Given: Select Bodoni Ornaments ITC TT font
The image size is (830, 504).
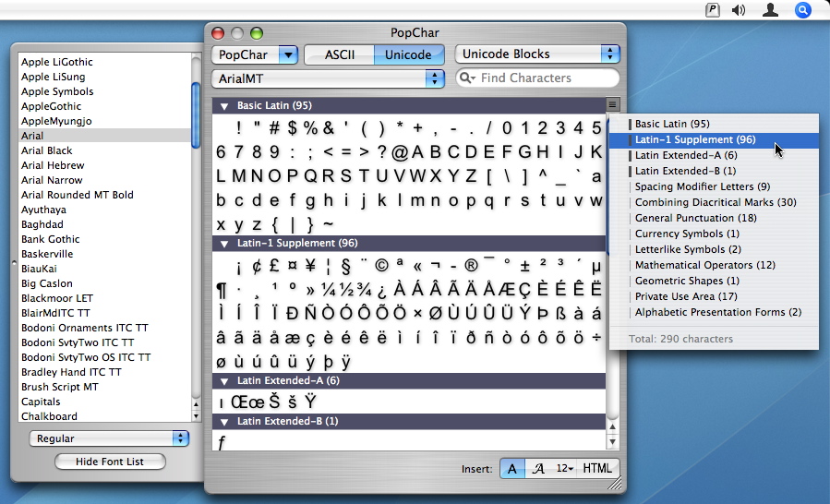Looking at the screenshot, I should [x=104, y=328].
